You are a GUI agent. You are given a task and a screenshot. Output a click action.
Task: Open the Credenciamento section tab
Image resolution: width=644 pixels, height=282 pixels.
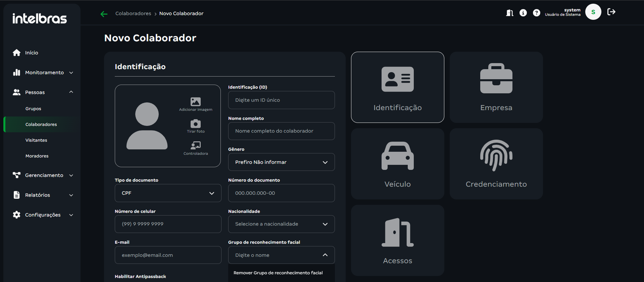pyautogui.click(x=496, y=164)
